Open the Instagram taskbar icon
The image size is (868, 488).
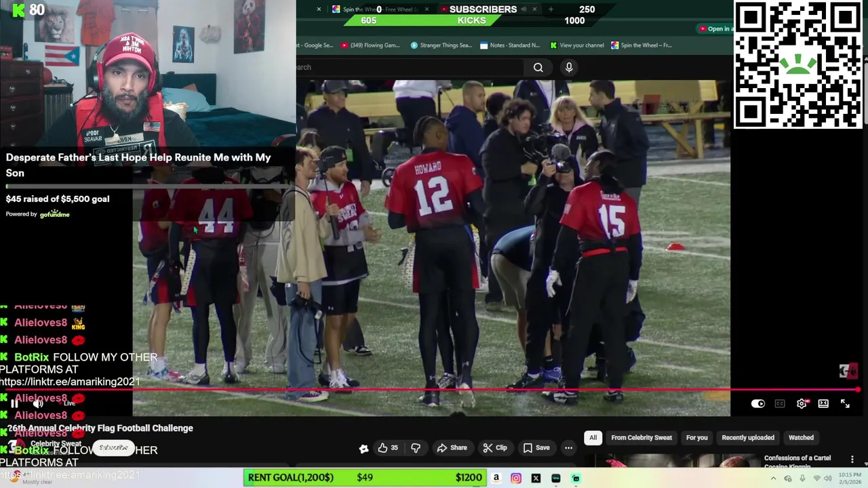(x=516, y=478)
